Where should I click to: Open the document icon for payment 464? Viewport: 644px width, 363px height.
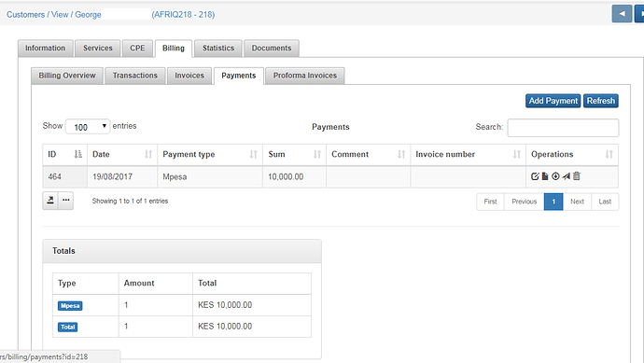[545, 176]
